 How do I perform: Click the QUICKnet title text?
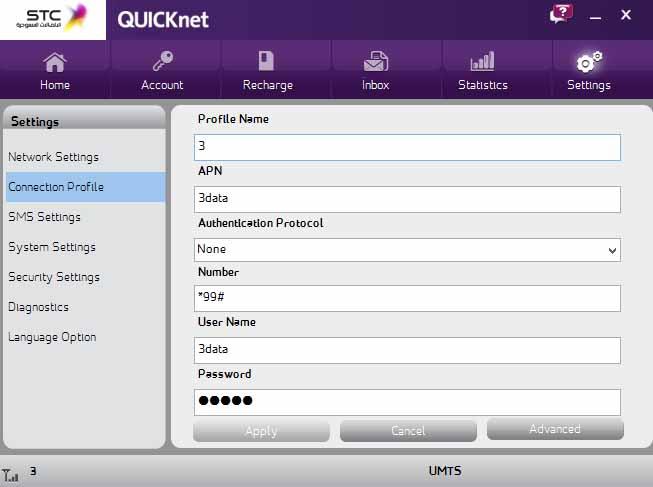click(163, 20)
